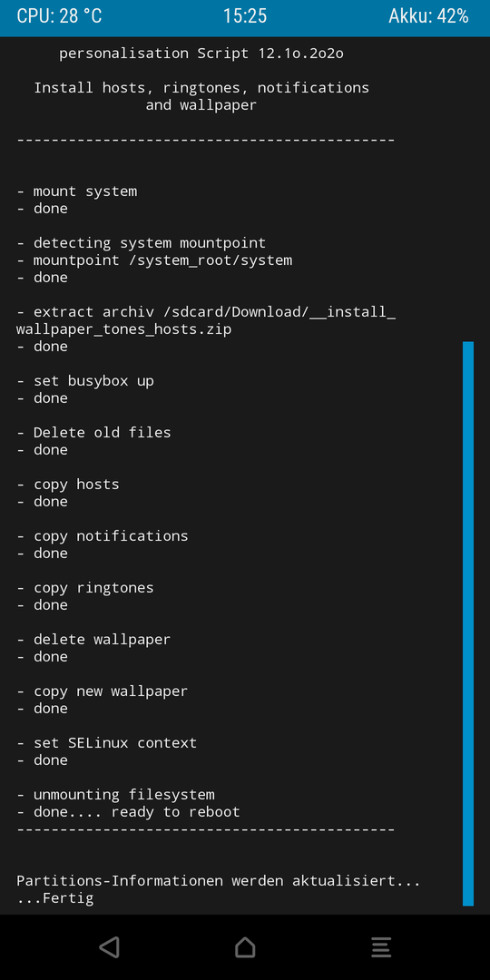Click the 15:25 clock in status bar
Viewport: 490px width, 980px height.
click(245, 16)
